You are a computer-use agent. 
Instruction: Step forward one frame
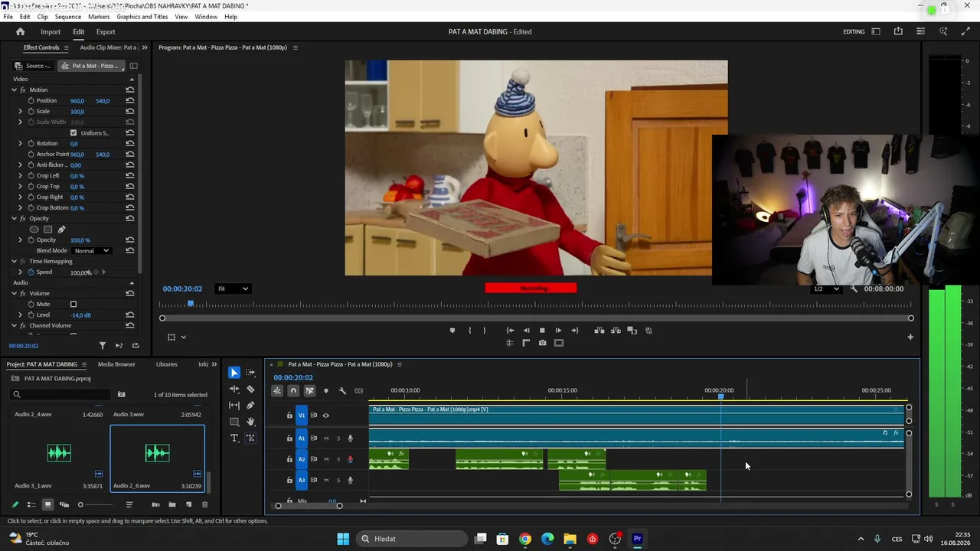(x=558, y=331)
